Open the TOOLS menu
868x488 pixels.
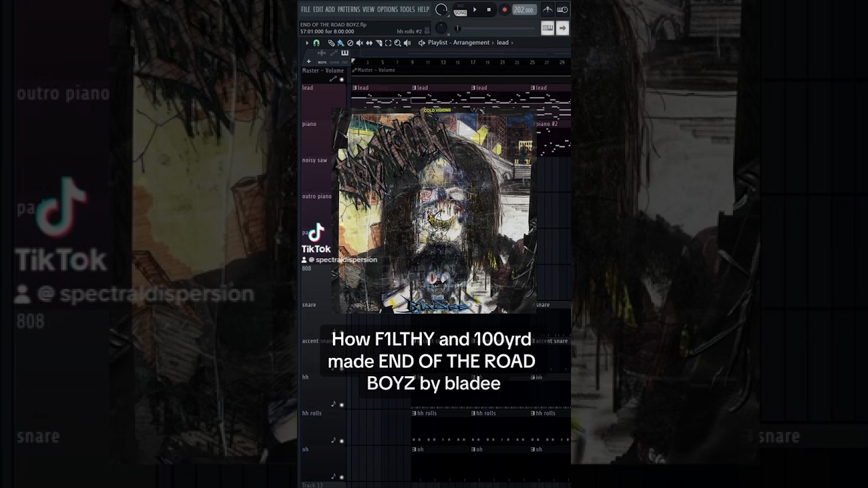[x=407, y=9]
